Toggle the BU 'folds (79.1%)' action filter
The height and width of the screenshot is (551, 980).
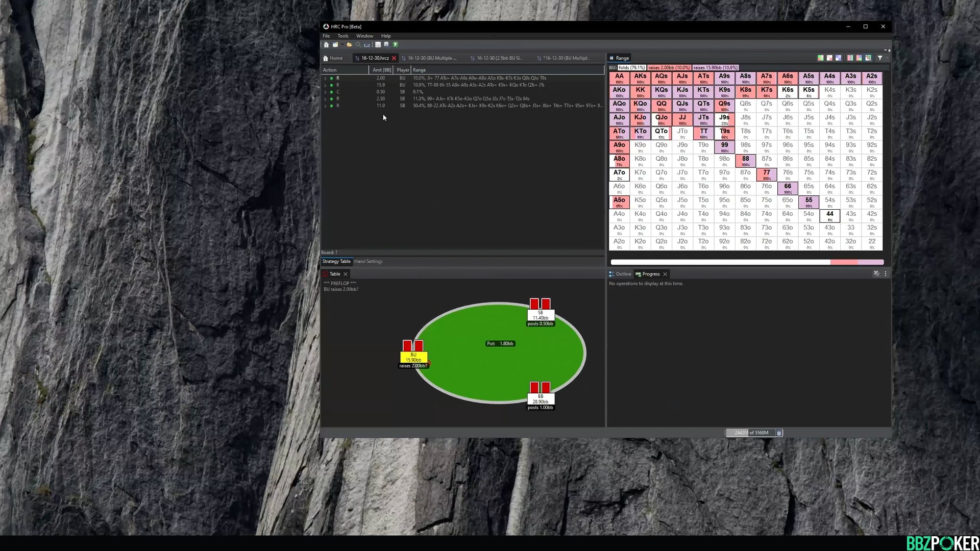[x=631, y=67]
